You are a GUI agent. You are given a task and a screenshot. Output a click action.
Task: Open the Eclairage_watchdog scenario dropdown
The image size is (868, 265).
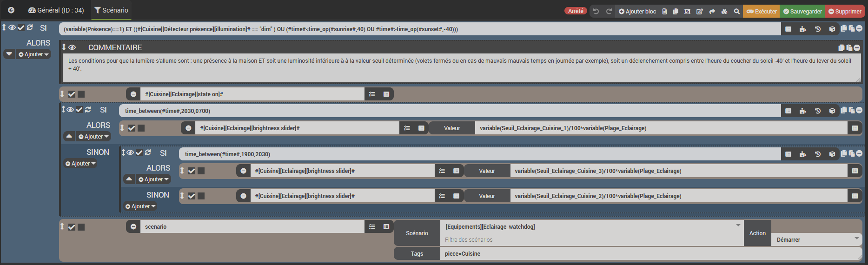591,226
